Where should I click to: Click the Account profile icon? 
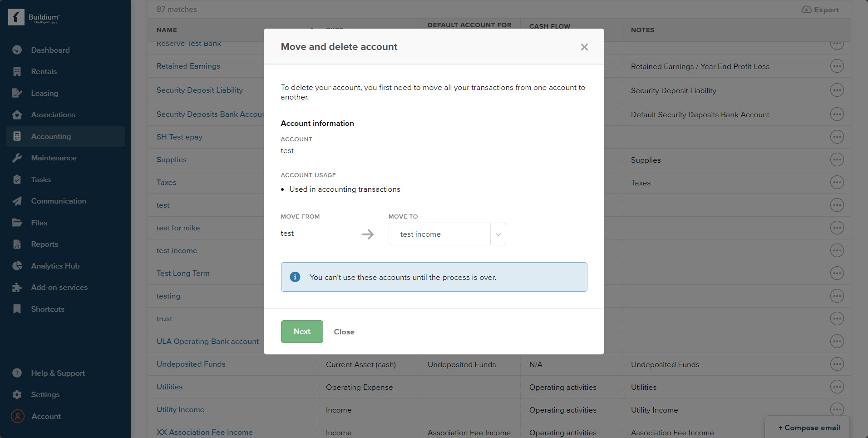18,416
